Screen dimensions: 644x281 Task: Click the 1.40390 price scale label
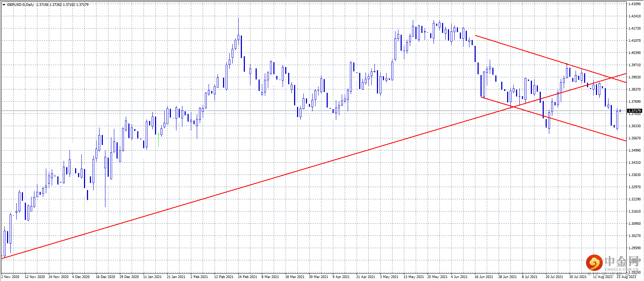[634, 53]
